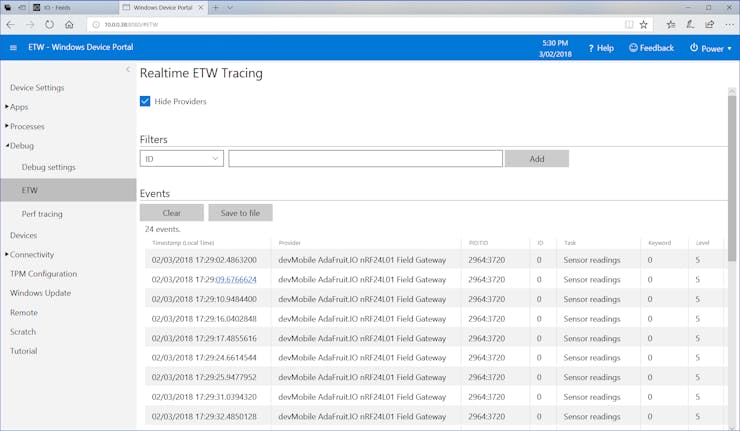This screenshot has height=431, width=740.
Task: Clear the events list
Action: pos(172,213)
